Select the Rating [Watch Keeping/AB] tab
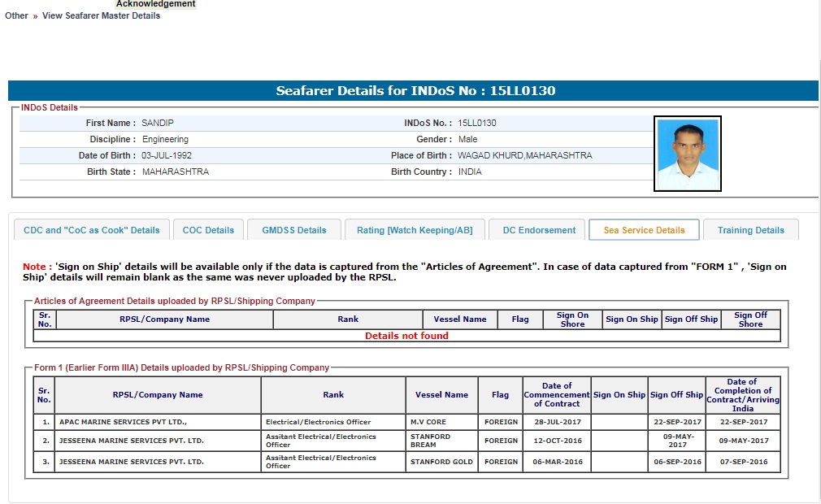This screenshot has width=821, height=504. click(x=414, y=230)
